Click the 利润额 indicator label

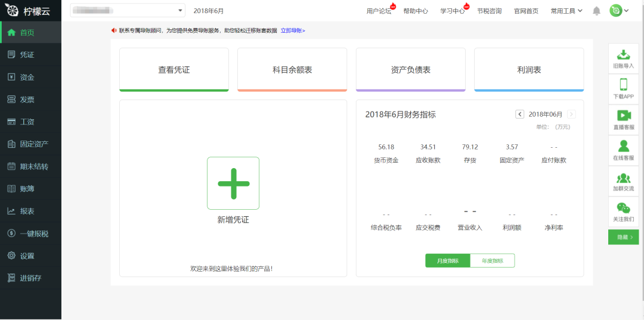pos(512,228)
